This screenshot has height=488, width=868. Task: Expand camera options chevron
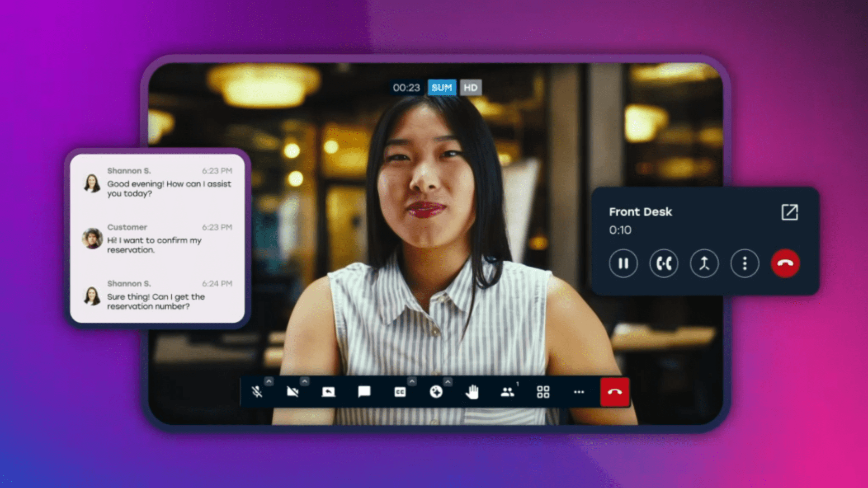coord(305,381)
